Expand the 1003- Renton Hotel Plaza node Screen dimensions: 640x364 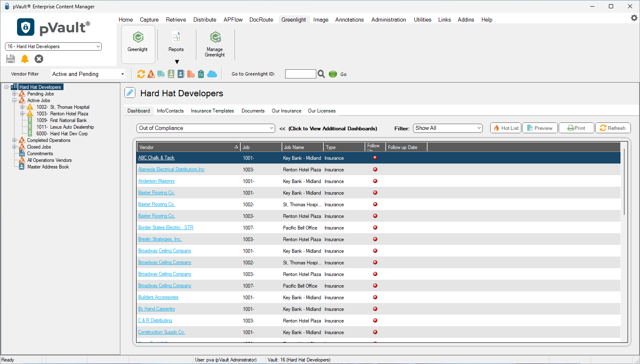tap(22, 114)
